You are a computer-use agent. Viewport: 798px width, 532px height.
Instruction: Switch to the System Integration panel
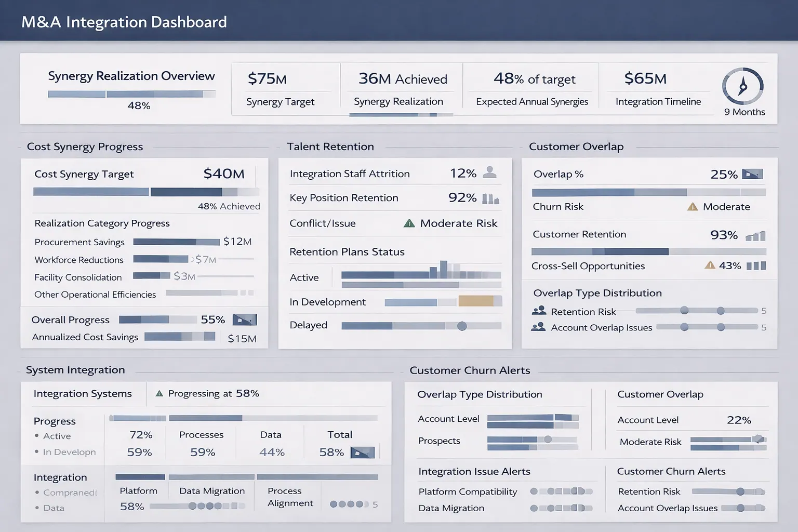click(x=75, y=370)
